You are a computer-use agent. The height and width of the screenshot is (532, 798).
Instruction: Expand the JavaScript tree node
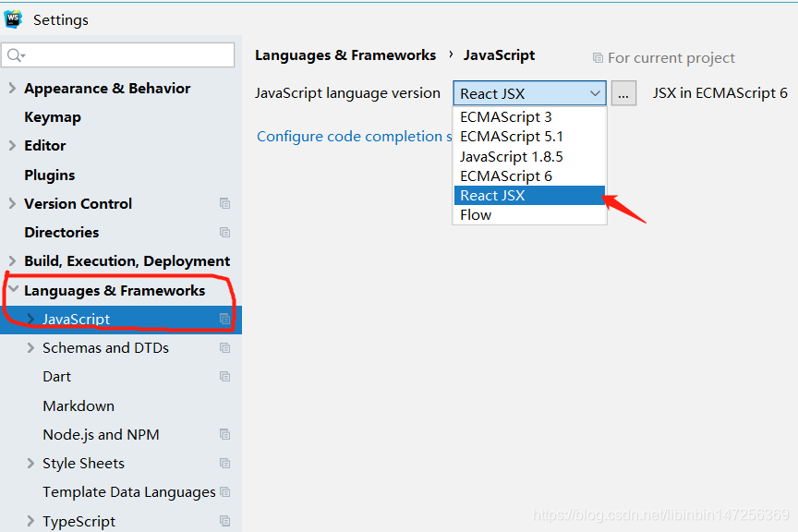click(x=30, y=320)
